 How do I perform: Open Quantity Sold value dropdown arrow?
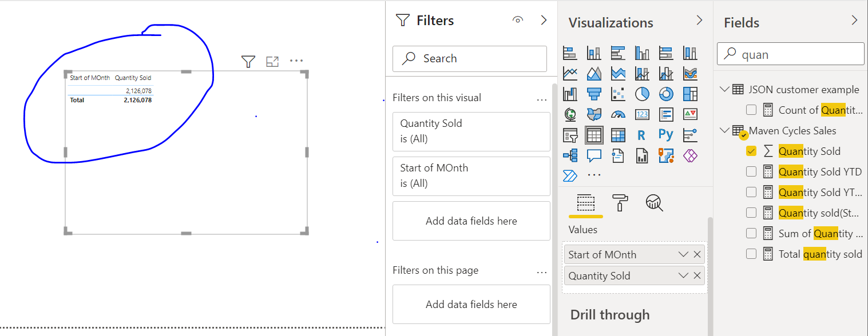(683, 276)
